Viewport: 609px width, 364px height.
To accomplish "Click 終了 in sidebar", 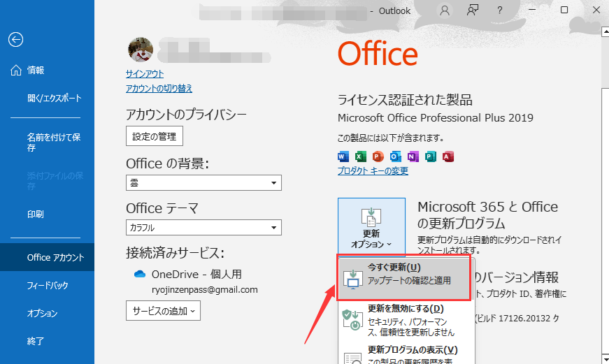I will coord(47,341).
